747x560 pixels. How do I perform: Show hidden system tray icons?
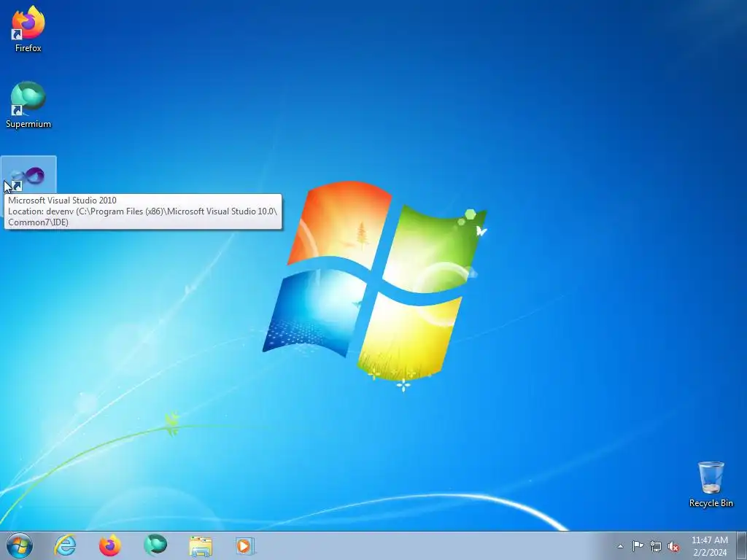(x=620, y=546)
